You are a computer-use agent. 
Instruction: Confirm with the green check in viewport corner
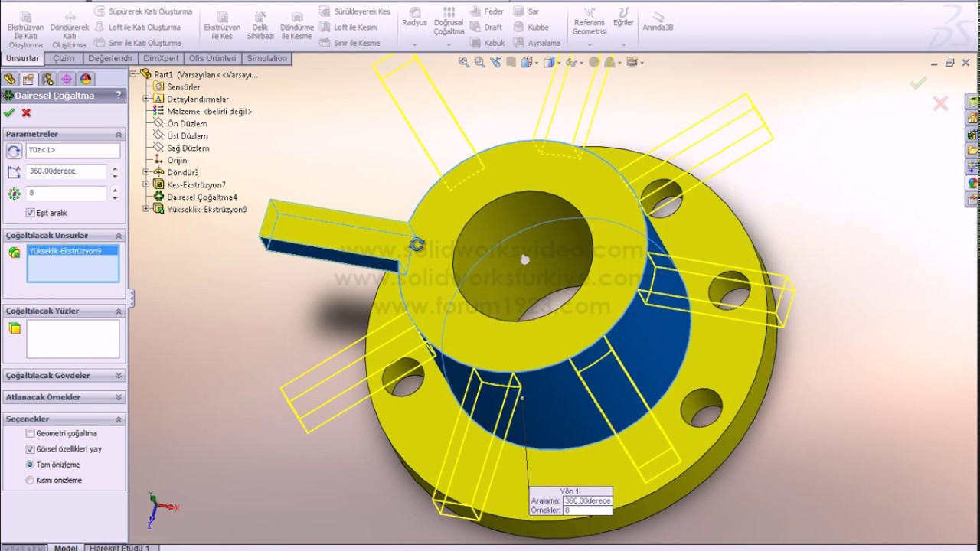click(x=919, y=83)
